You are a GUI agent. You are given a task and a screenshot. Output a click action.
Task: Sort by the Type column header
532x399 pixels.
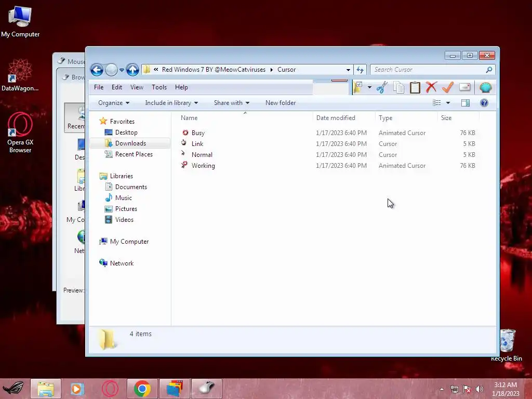[406, 118]
